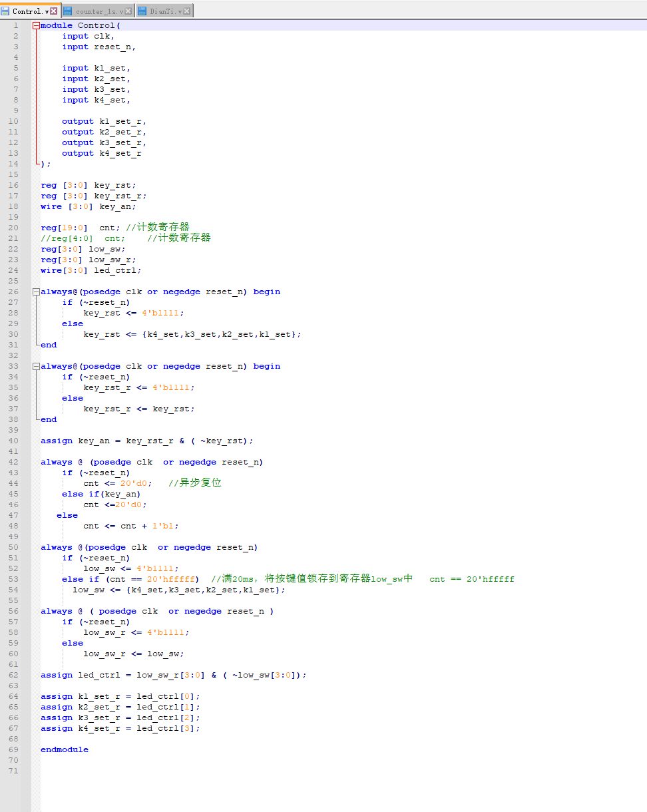Click the text 'input k1_set,'
Viewport: 647px width, 812px height.
(x=97, y=68)
